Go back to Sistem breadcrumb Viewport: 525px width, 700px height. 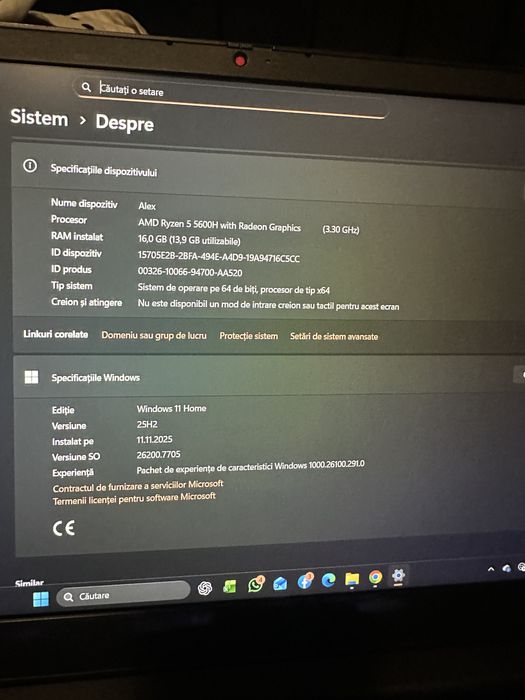click(39, 118)
